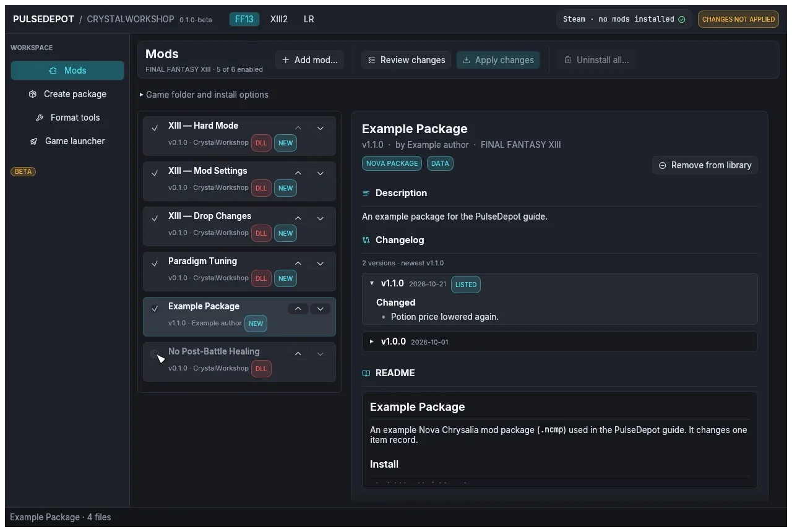Remove Example Package from library
This screenshot has width=792, height=532.
(x=705, y=165)
